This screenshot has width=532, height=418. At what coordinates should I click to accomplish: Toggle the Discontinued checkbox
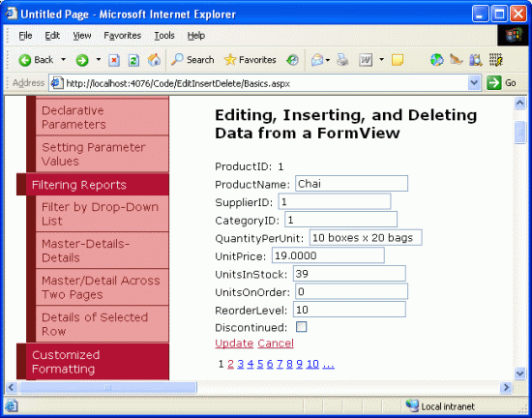[301, 327]
